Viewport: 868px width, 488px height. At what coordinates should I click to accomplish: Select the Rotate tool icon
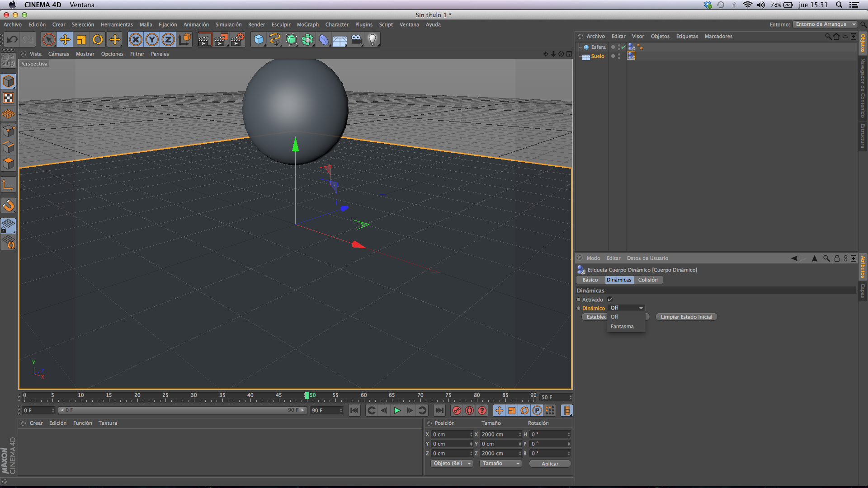pos(98,40)
